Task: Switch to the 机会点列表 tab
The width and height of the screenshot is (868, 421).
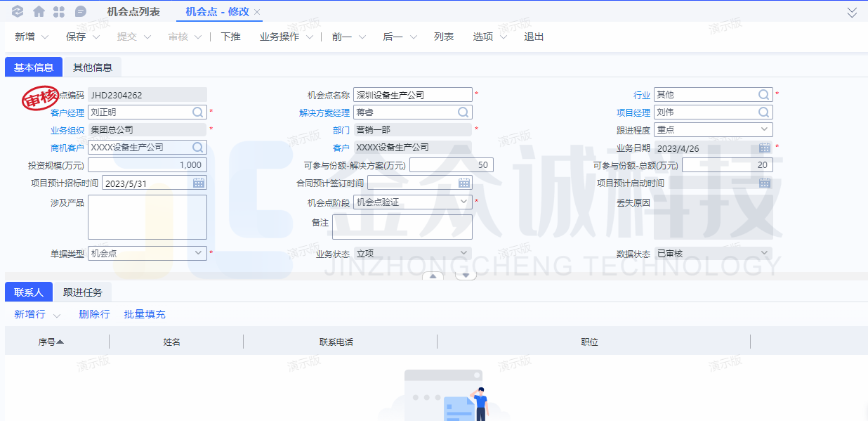Action: coord(133,12)
